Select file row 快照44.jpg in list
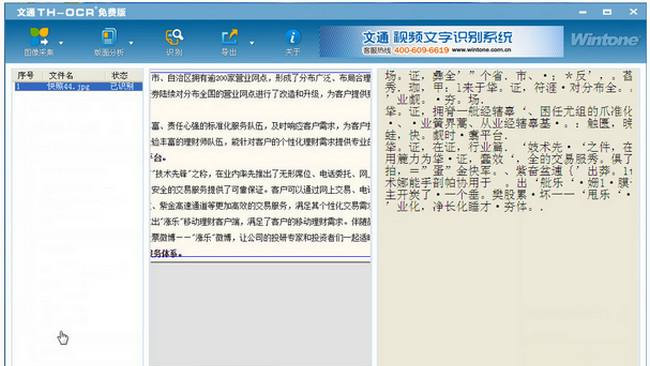The width and height of the screenshot is (650, 366). (79, 86)
